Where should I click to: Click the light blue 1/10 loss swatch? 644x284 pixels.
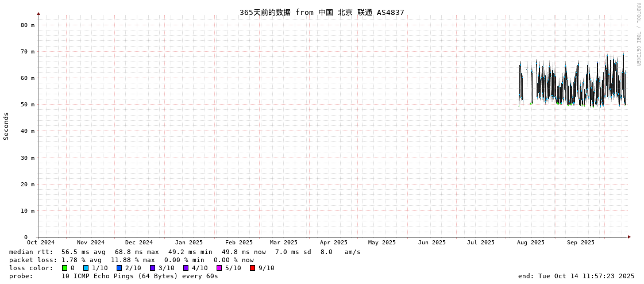[86, 268]
